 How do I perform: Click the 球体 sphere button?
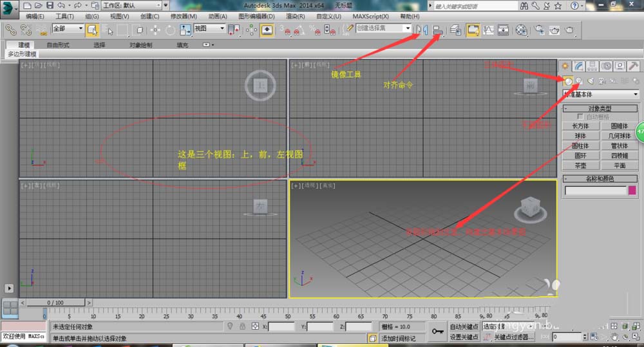(580, 136)
